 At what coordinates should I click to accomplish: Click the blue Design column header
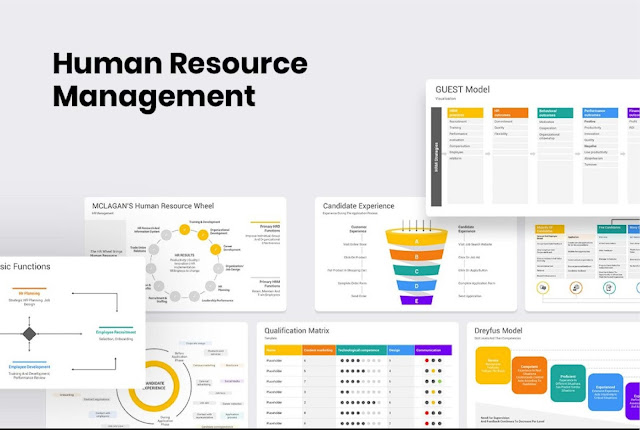pyautogui.click(x=401, y=350)
